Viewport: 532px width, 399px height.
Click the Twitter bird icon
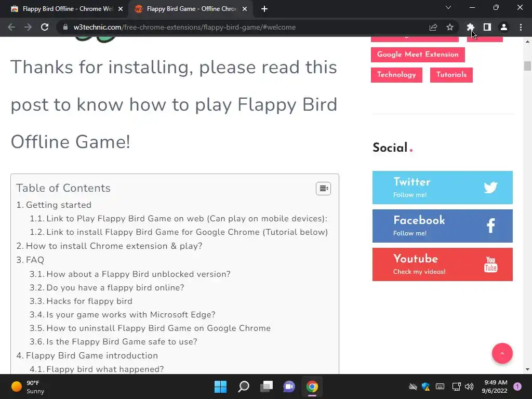tap(490, 188)
